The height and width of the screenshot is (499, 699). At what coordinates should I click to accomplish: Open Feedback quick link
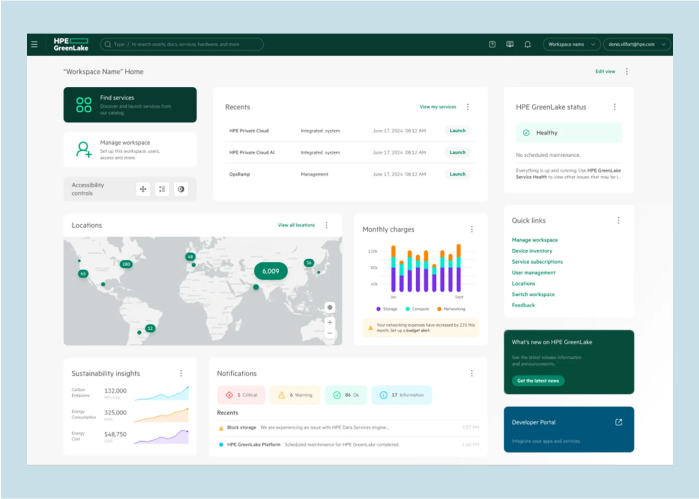523,305
